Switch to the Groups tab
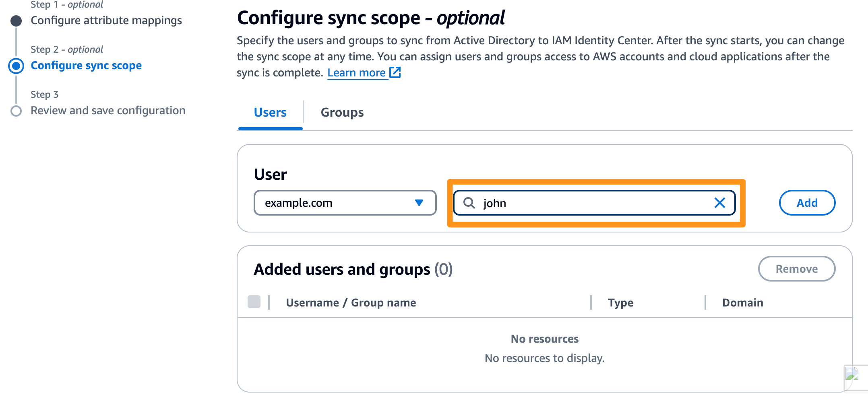 (342, 113)
